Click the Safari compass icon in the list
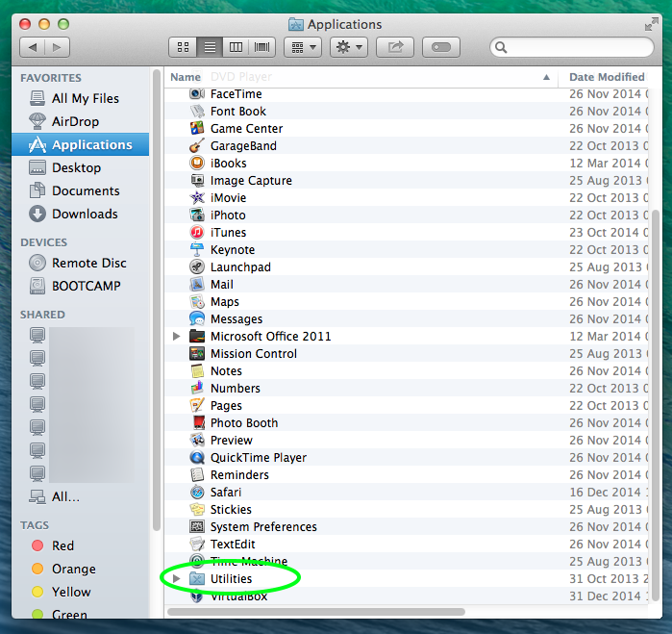Image resolution: width=672 pixels, height=634 pixels. point(197,493)
